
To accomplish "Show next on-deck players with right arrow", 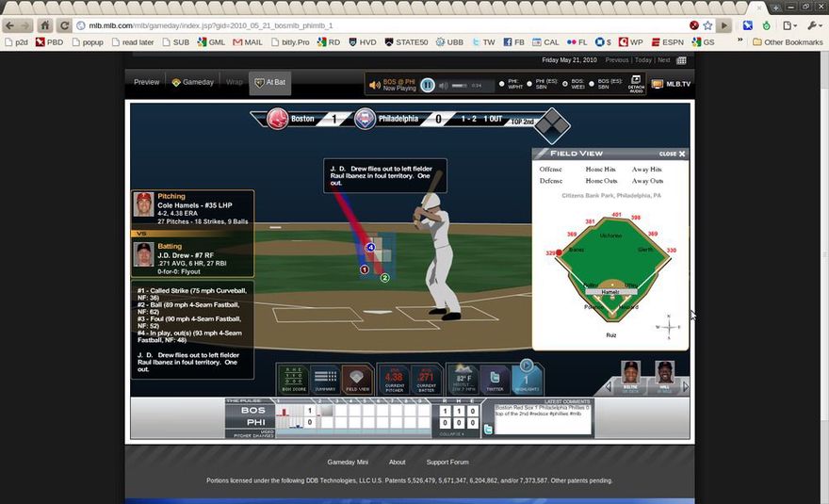I will click(x=686, y=387).
